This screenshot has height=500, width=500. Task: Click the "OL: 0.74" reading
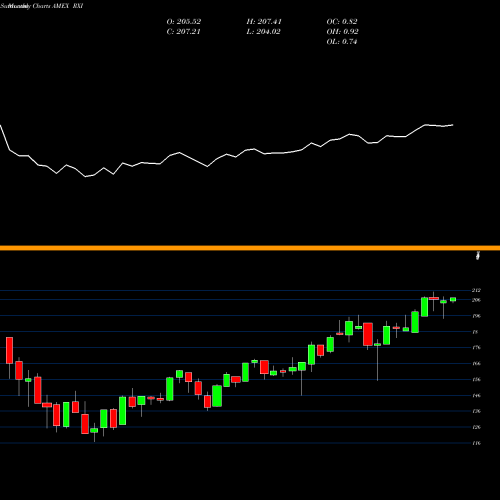coord(342,42)
